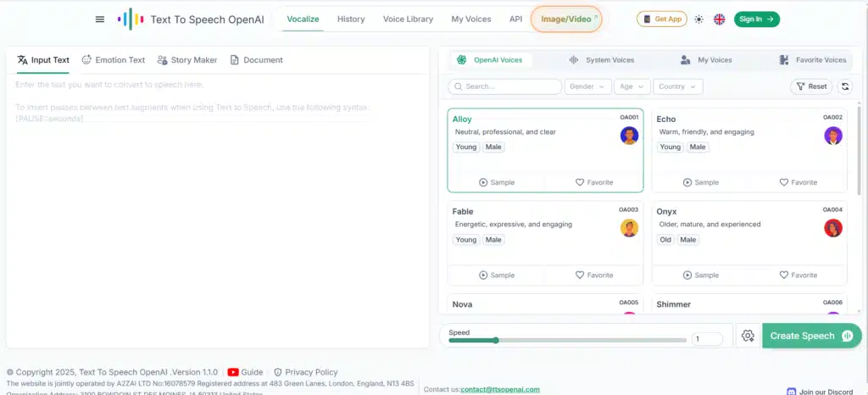Click the Get App button

[661, 19]
